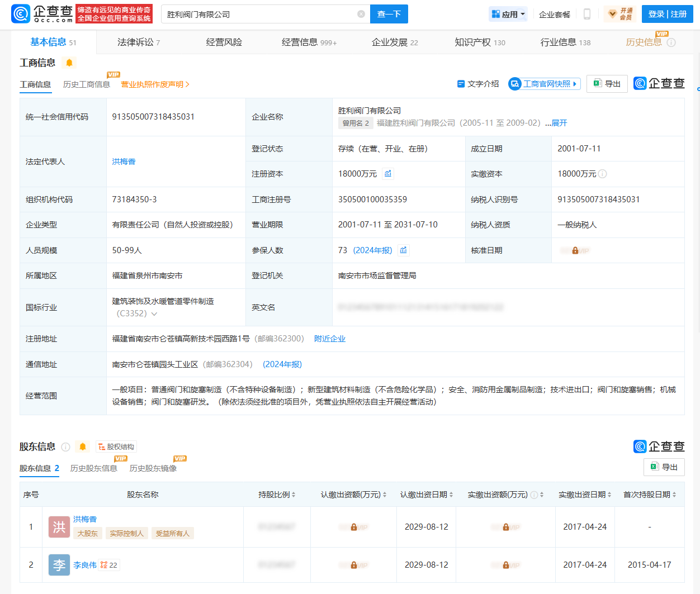Open the 应用 dropdown menu
The height and width of the screenshot is (594, 700).
508,14
